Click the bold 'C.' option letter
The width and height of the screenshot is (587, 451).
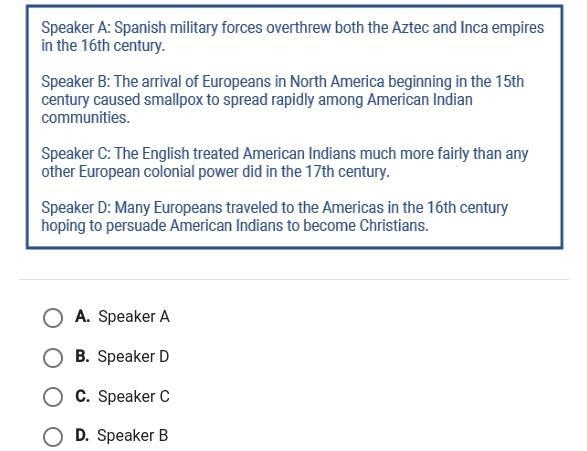[82, 396]
